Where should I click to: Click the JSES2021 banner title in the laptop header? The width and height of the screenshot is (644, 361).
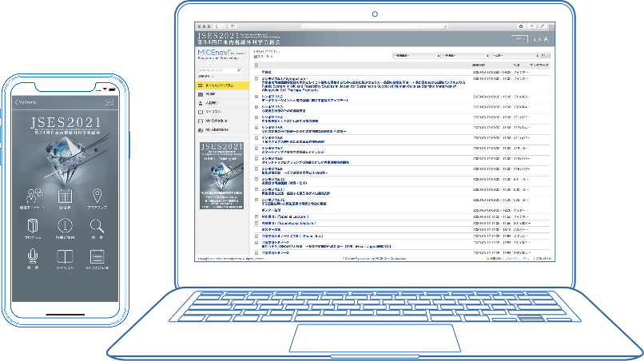pos(239,38)
